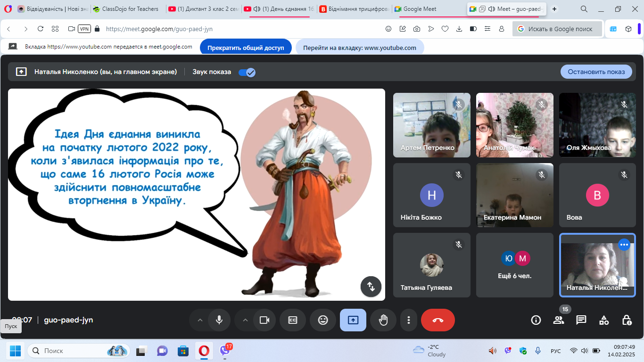The height and width of the screenshot is (362, 644).
Task: Open 'Ещё 6 чел.' tile
Action: (515, 265)
